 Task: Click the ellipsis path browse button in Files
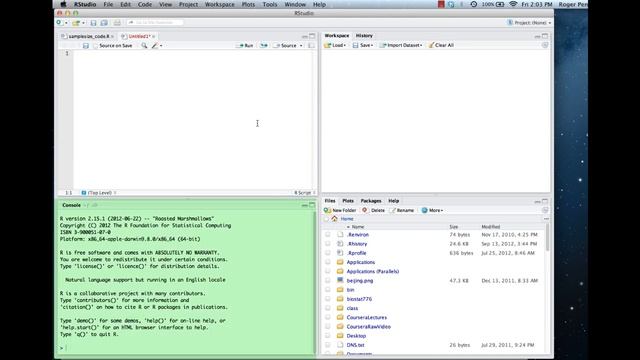(546, 219)
